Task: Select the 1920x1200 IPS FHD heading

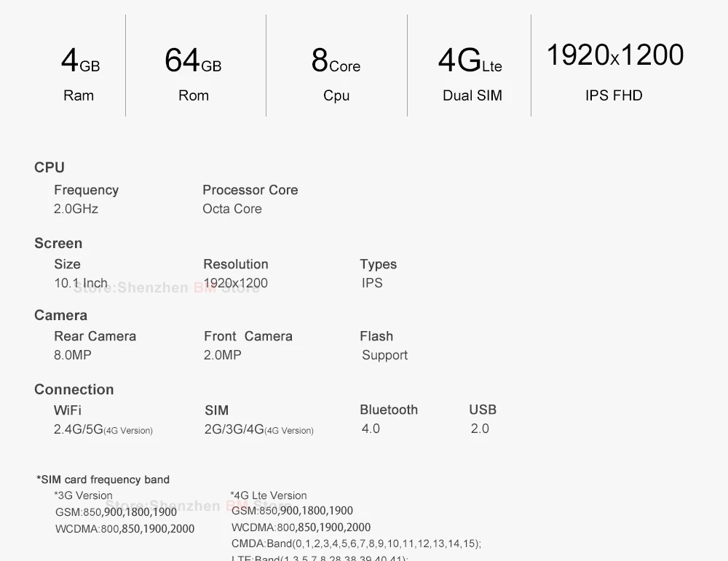Action: point(614,71)
